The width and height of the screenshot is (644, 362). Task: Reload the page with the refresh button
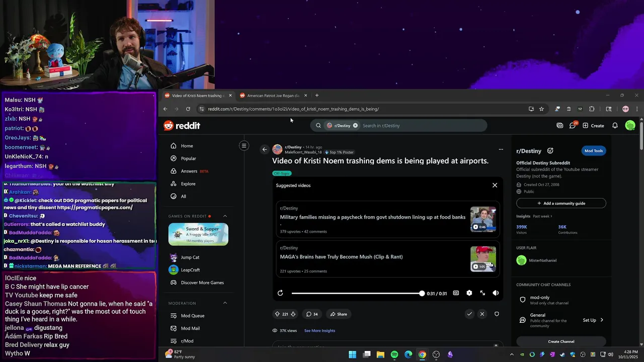point(188,109)
